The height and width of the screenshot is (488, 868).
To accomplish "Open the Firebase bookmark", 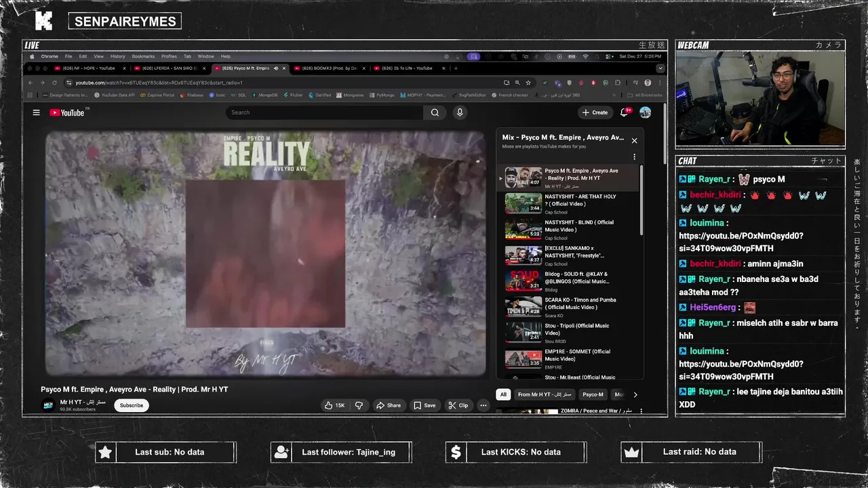I will 192,95.
